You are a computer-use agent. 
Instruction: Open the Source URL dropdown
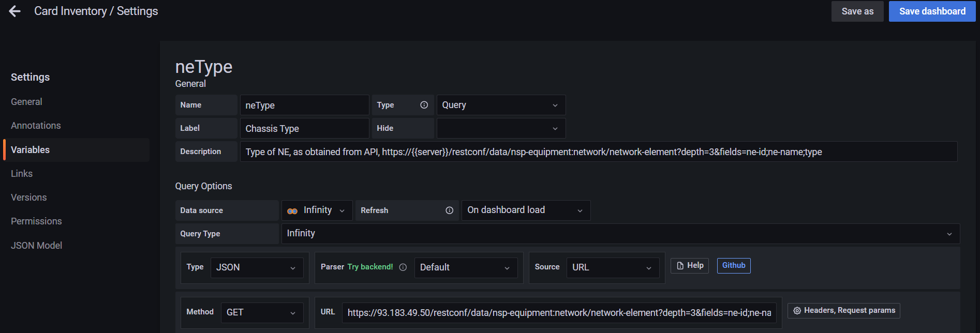coord(613,268)
